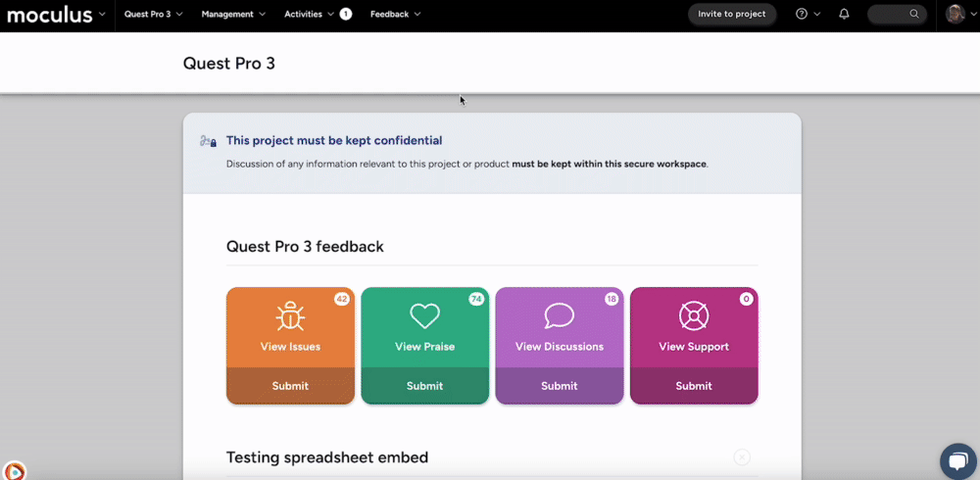Open the Management menu
The image size is (980, 480).
(233, 15)
